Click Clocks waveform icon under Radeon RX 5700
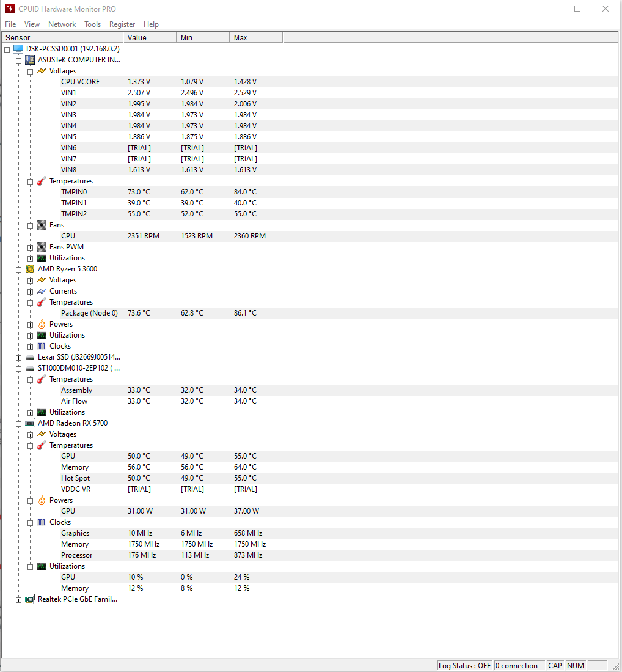 coord(42,522)
